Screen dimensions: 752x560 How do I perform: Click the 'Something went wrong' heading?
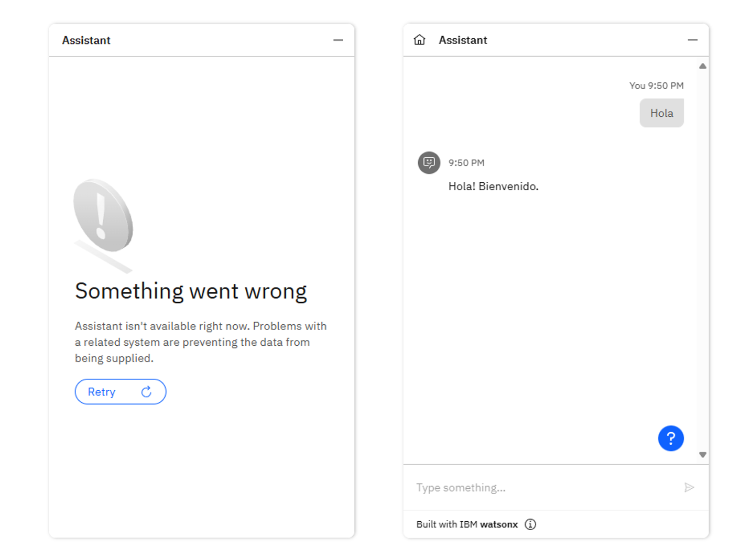pyautogui.click(x=191, y=291)
